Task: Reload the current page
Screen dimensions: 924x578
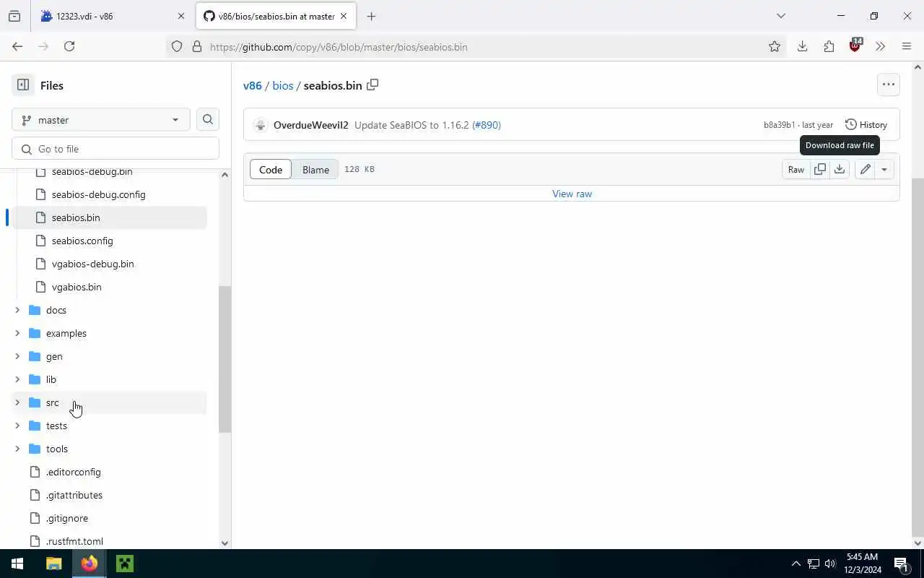Action: (69, 46)
